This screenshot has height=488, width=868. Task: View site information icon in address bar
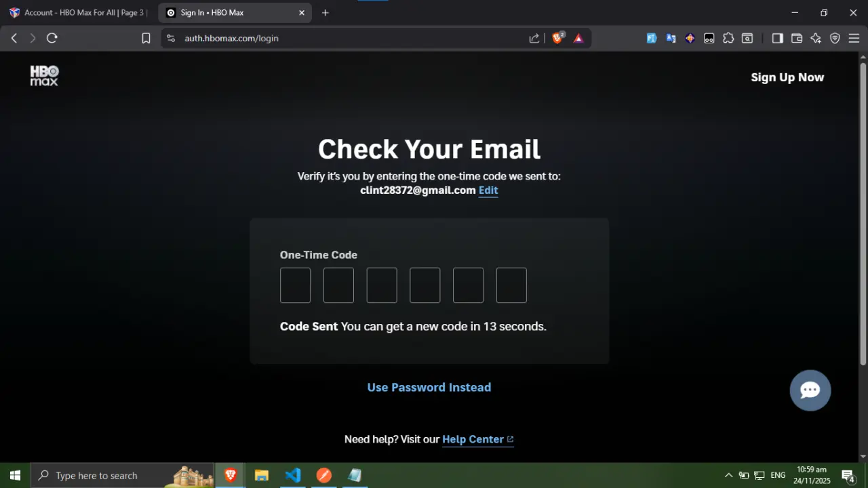170,38
